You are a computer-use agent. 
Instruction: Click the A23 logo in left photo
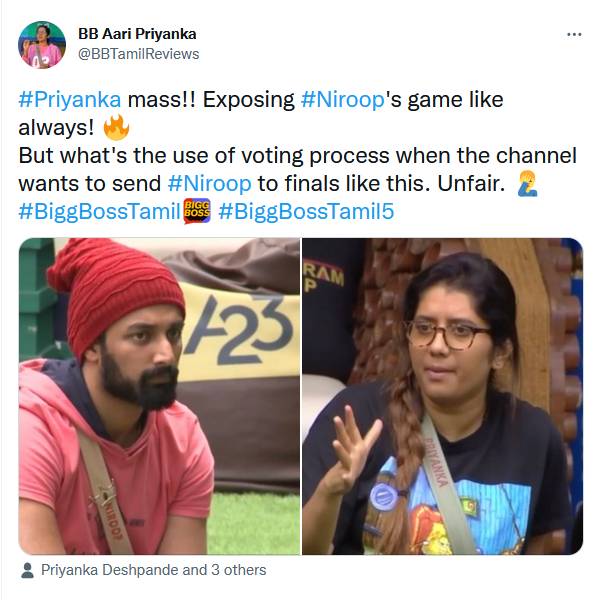pos(238,330)
